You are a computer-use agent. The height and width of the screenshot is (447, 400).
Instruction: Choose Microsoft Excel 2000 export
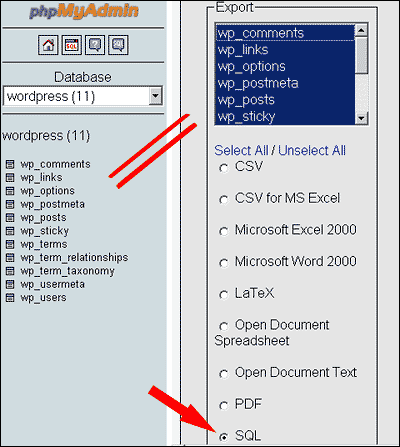224,231
